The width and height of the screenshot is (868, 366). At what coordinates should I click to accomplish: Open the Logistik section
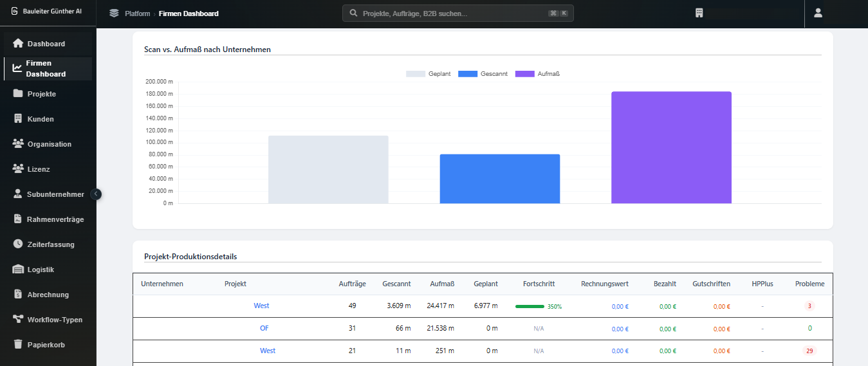coord(48,270)
